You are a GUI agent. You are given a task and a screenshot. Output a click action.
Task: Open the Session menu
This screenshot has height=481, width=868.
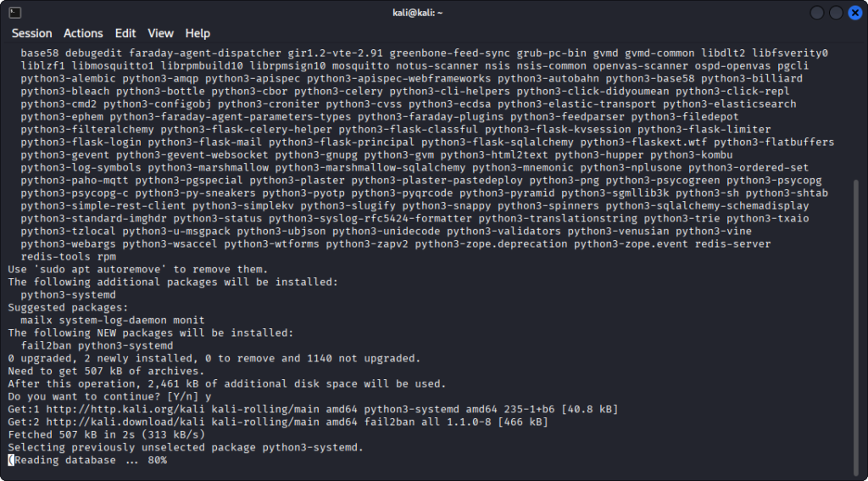pyautogui.click(x=31, y=33)
